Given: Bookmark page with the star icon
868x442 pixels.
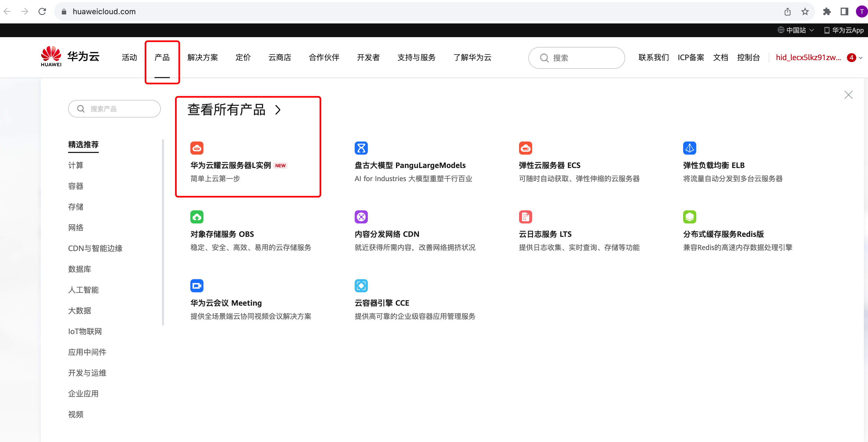Looking at the screenshot, I should [805, 11].
